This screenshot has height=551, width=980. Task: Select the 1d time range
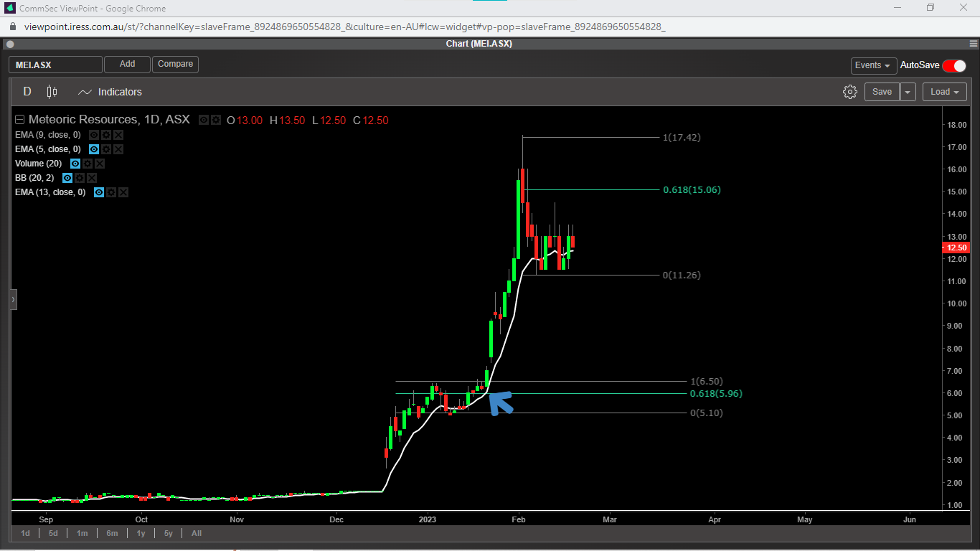pos(25,533)
